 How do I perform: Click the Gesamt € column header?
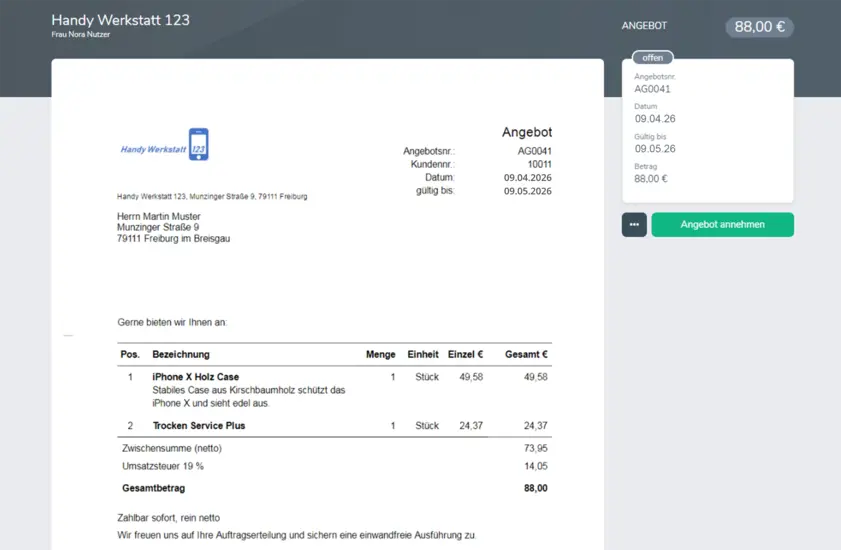tap(526, 354)
